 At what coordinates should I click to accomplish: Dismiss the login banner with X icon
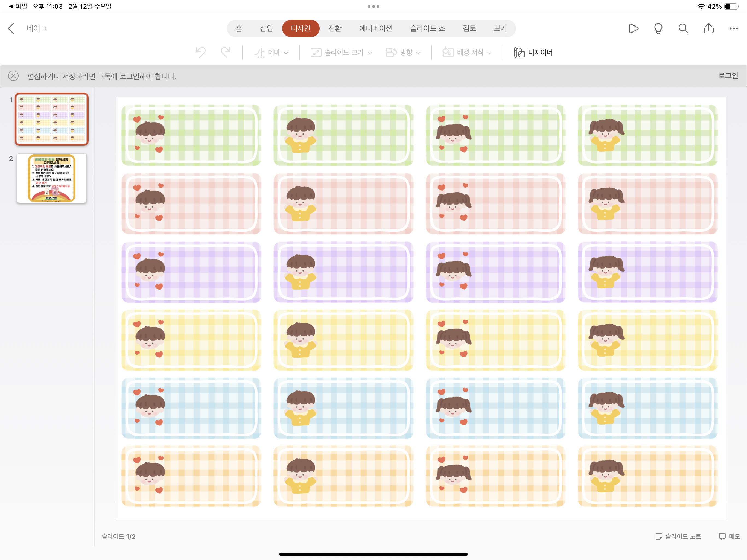pyautogui.click(x=13, y=76)
